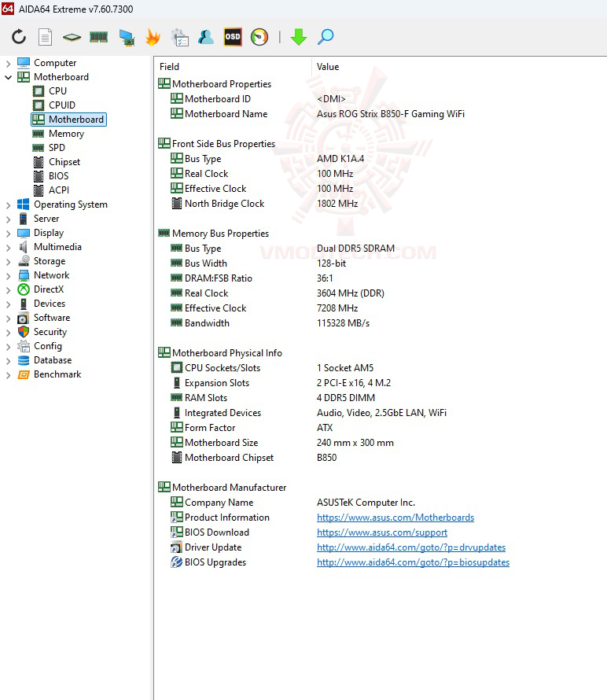Select the RAM Slots row
Viewport: 607px width, 700px height.
click(x=381, y=398)
